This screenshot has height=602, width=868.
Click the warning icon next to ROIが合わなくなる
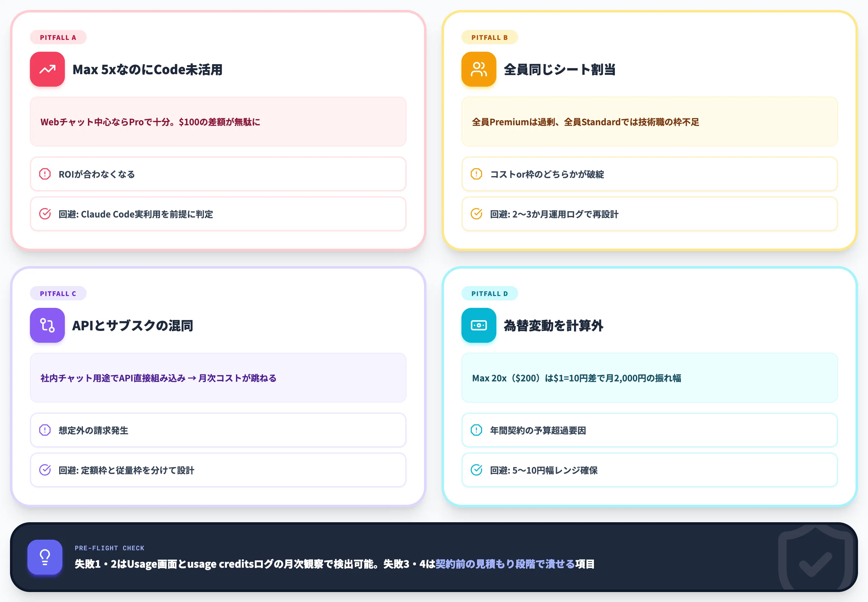(x=45, y=174)
